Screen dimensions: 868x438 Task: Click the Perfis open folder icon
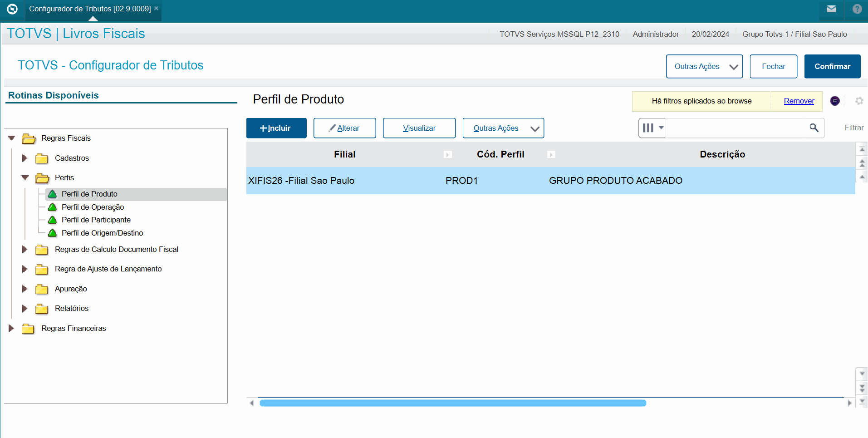pyautogui.click(x=42, y=178)
